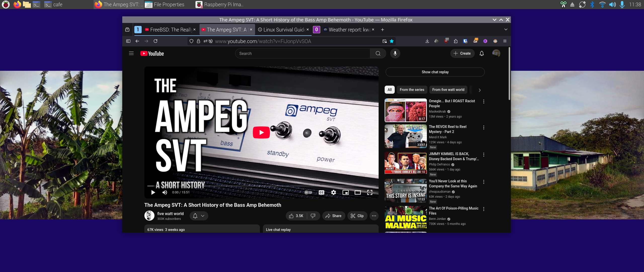Image resolution: width=644 pixels, height=272 pixels.
Task: Select the 'From the series' filter chip
Action: (412, 90)
